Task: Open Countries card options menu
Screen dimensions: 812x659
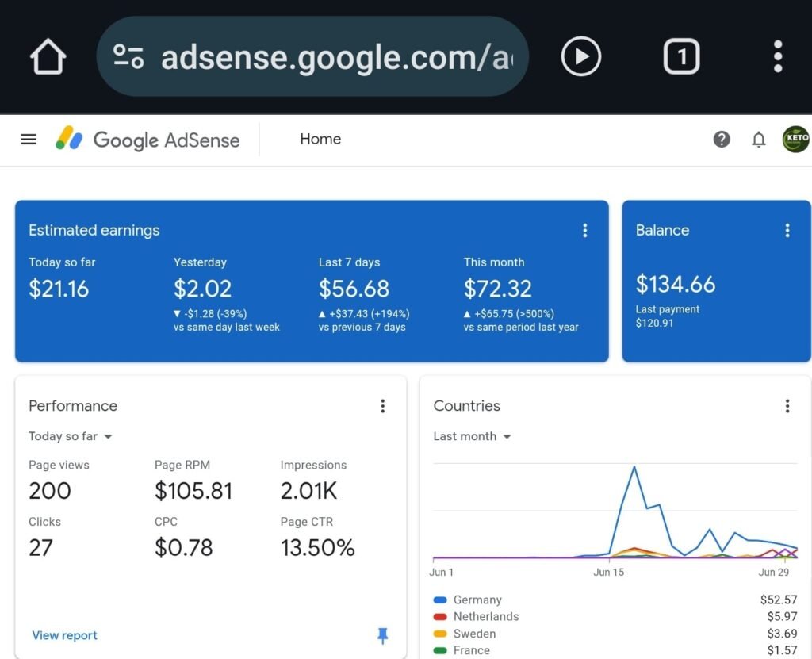Action: point(787,406)
